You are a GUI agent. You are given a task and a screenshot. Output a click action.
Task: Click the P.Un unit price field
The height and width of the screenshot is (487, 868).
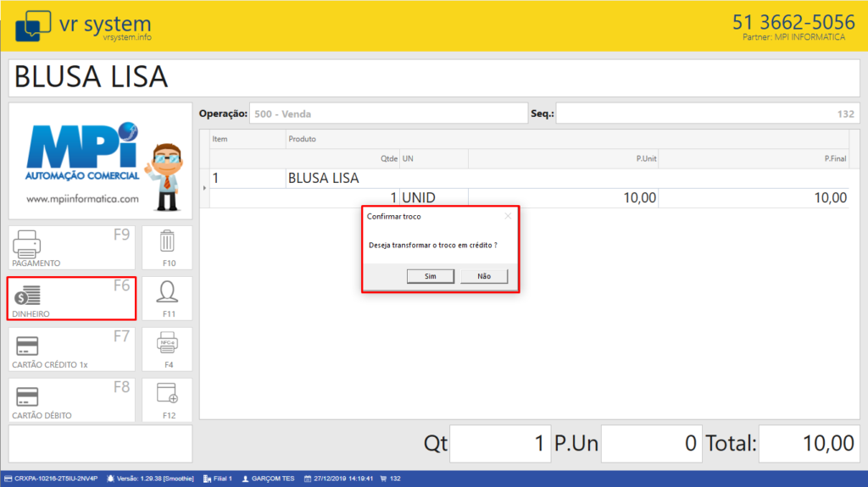652,444
